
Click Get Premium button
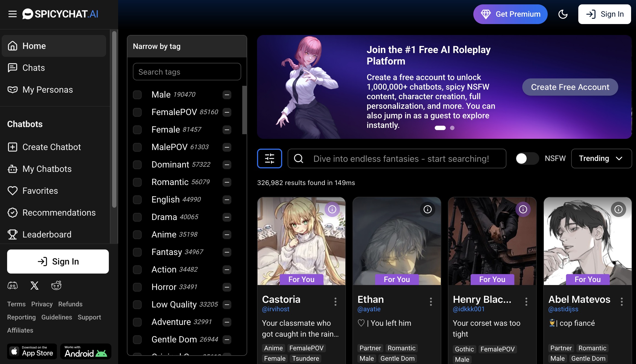(510, 14)
